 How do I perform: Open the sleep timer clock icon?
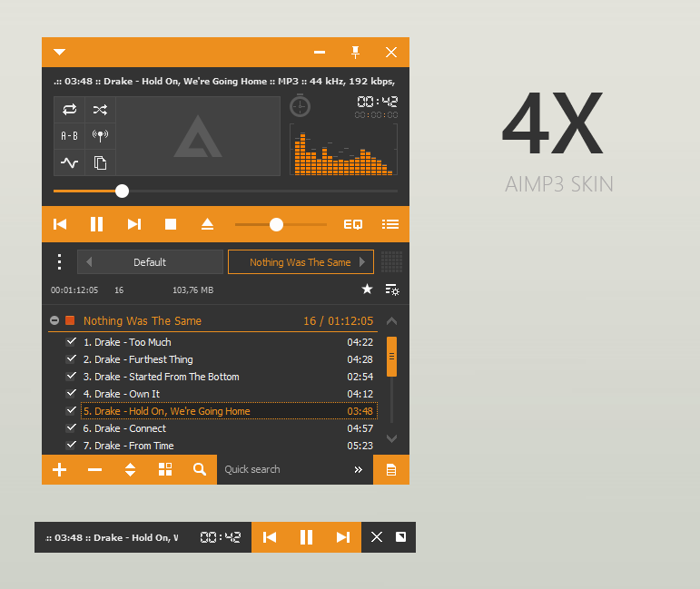pos(300,106)
